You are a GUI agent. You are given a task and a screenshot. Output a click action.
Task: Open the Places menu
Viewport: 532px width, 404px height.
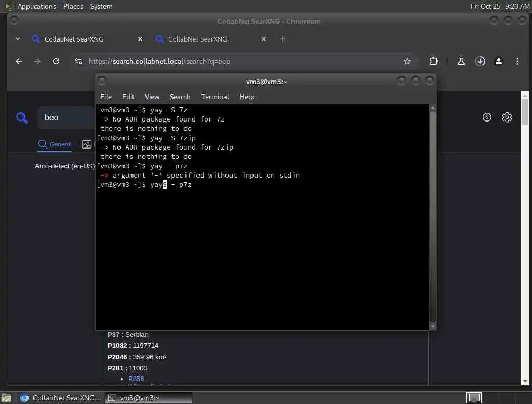tap(73, 6)
